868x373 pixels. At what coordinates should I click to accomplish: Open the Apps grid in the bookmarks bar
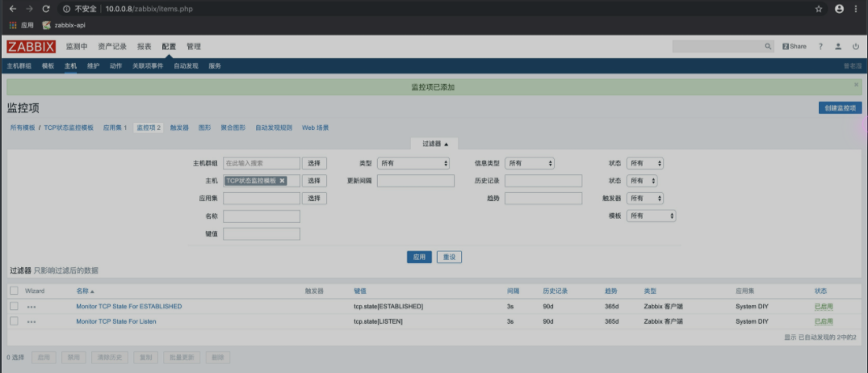(21, 25)
